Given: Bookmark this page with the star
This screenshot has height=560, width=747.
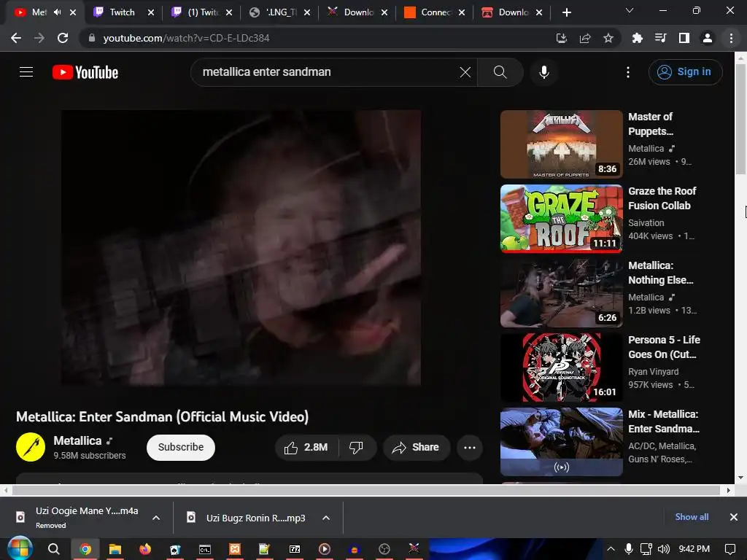Looking at the screenshot, I should tap(608, 38).
